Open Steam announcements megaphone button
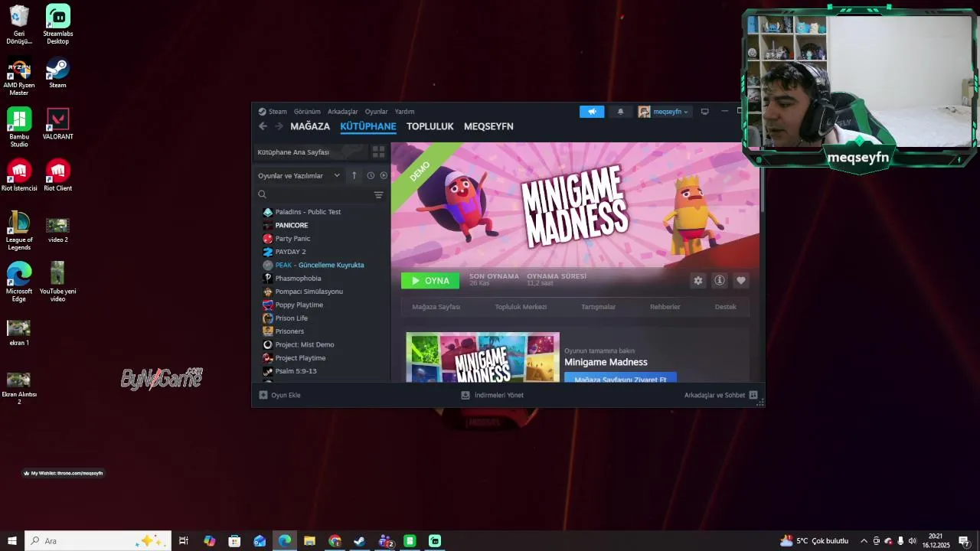This screenshot has width=980, height=551. pyautogui.click(x=592, y=112)
